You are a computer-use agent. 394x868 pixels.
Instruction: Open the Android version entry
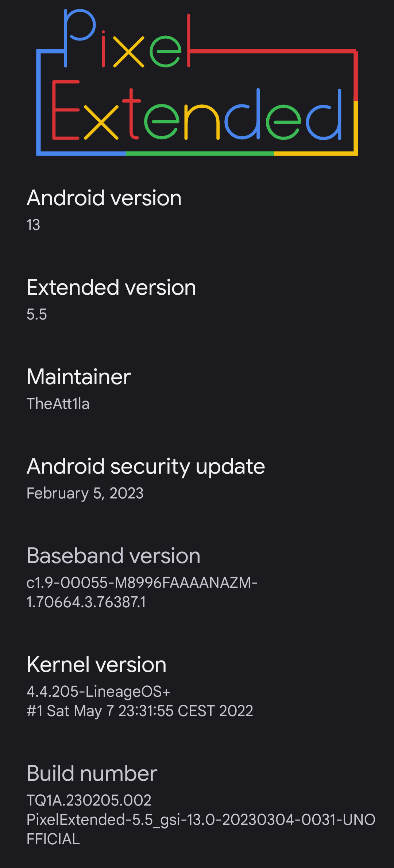point(197,210)
